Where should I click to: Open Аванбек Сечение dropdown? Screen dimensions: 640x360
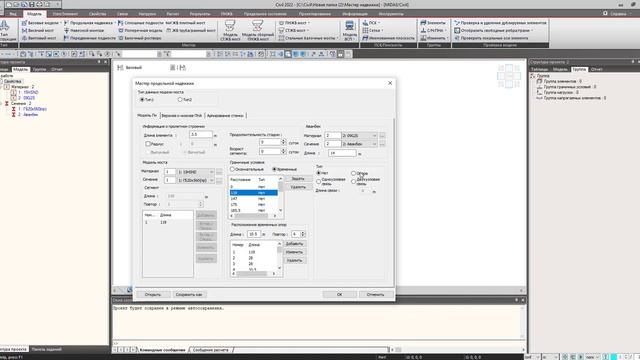359,144
